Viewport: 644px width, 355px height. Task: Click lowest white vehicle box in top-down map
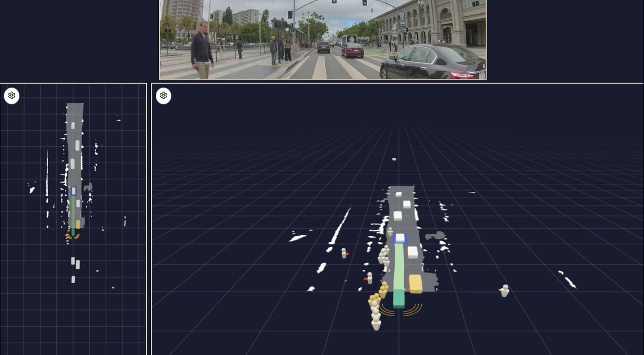73,280
